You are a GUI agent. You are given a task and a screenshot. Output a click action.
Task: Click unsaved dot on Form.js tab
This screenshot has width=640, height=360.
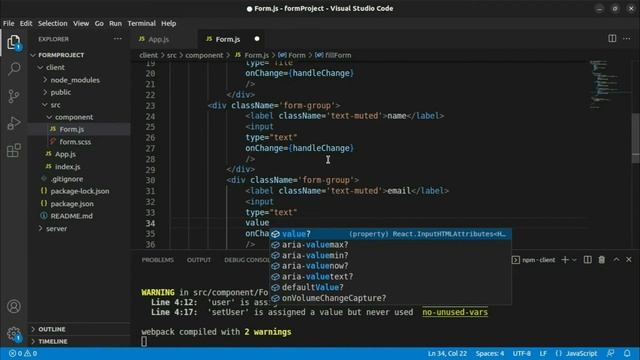(x=257, y=39)
